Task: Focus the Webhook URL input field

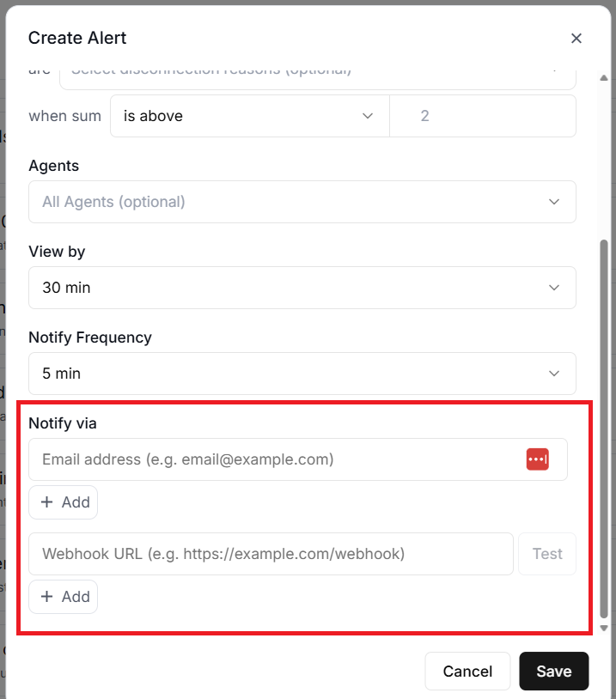Action: pos(271,554)
